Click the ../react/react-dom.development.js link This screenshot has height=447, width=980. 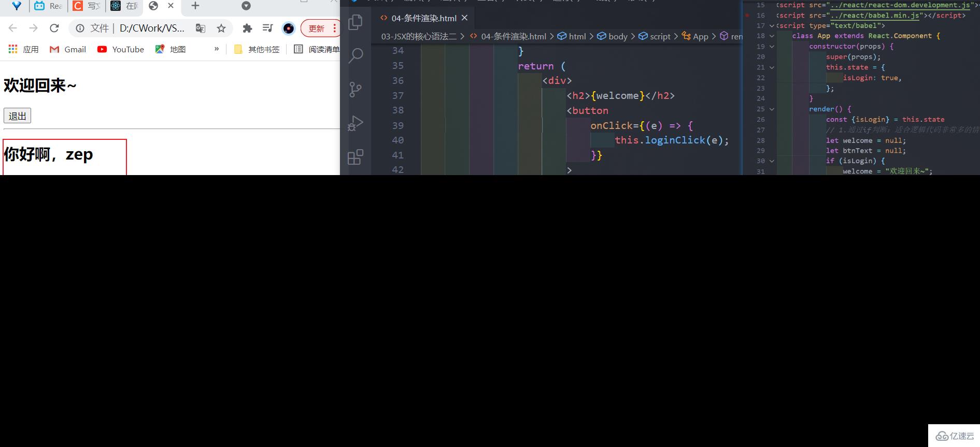click(900, 5)
